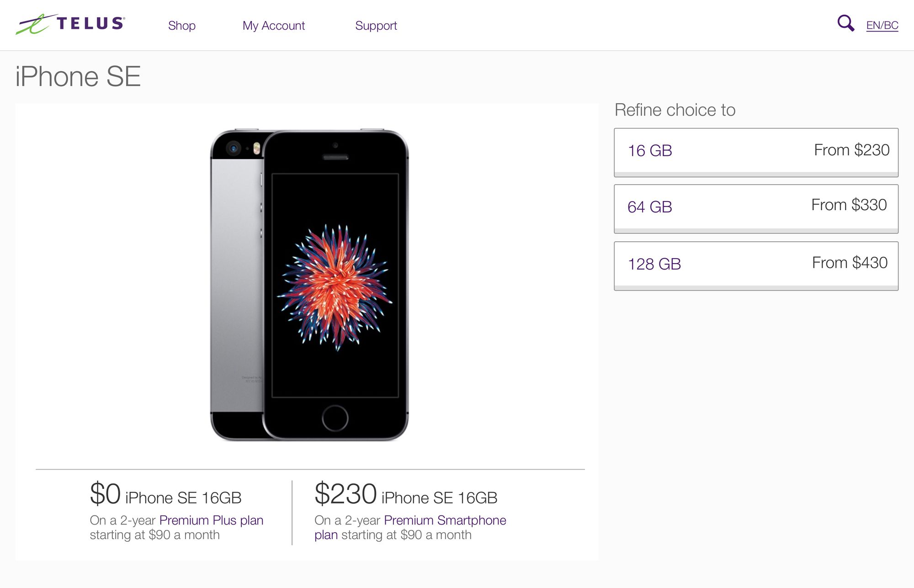Viewport: 914px width, 588px height.
Task: Click the EN/BC region selector button
Action: [882, 25]
